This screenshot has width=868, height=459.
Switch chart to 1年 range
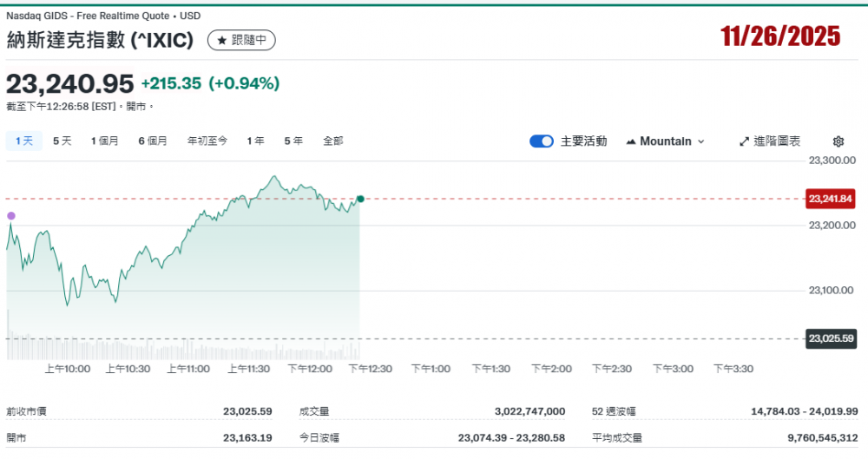pyautogui.click(x=255, y=141)
